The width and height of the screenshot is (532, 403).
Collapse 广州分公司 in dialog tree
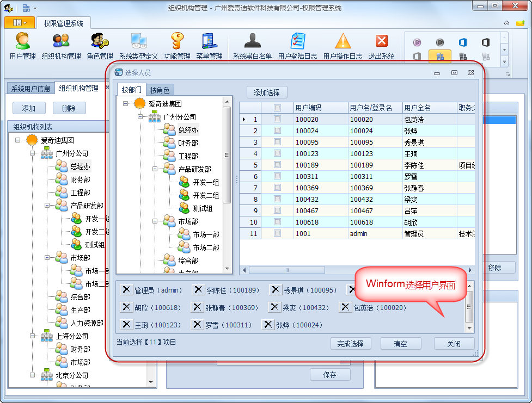140,116
